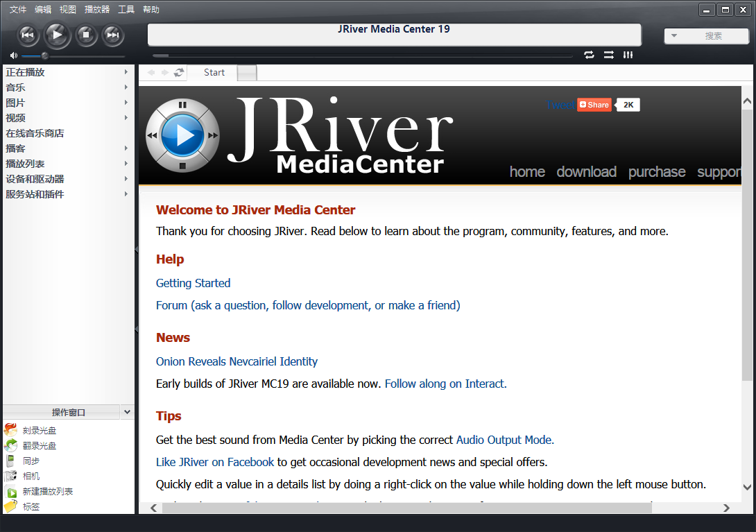Click the Tweet link in banner
This screenshot has width=756, height=532.
(560, 105)
